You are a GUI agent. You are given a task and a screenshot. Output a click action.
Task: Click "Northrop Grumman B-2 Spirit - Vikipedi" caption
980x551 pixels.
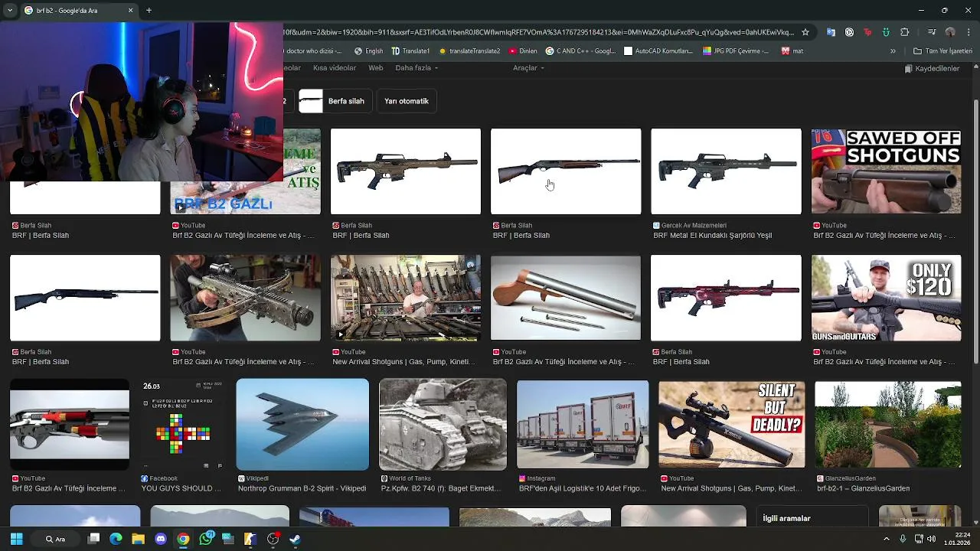point(302,488)
